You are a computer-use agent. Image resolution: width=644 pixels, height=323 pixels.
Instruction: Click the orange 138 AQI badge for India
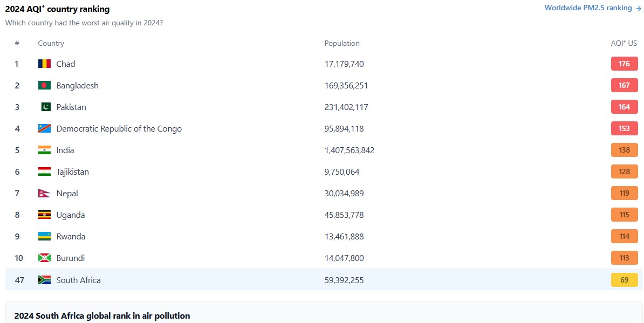[624, 150]
